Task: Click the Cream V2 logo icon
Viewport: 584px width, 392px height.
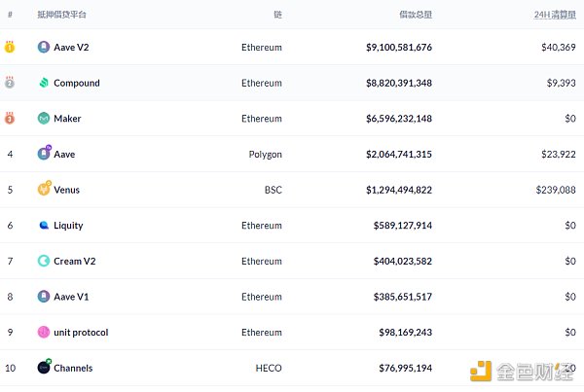Action: [44, 261]
